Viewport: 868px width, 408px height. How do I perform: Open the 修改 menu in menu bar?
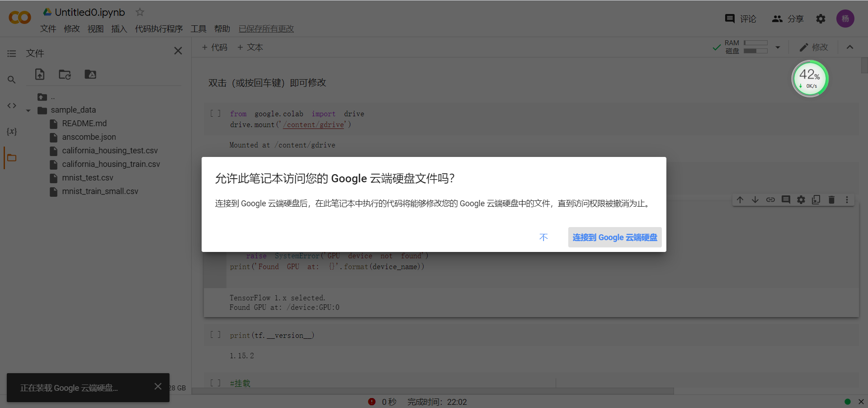pyautogui.click(x=71, y=29)
